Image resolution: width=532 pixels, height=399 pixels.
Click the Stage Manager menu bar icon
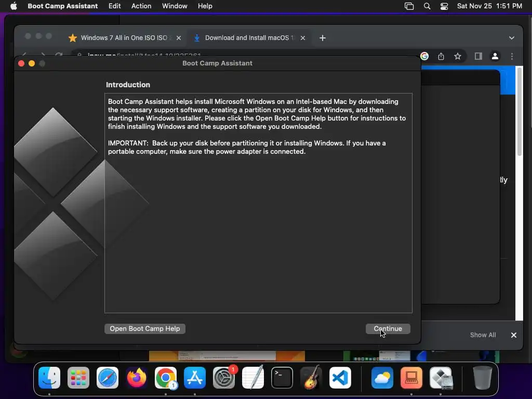pyautogui.click(x=409, y=6)
